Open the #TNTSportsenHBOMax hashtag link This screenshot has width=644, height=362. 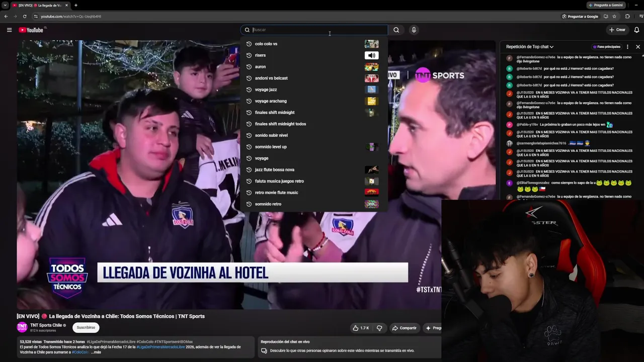(174, 342)
